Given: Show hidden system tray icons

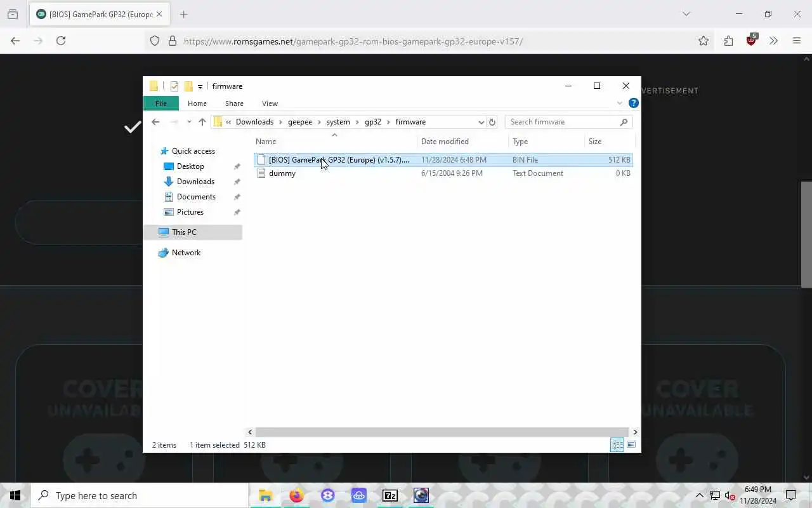Looking at the screenshot, I should (700, 495).
